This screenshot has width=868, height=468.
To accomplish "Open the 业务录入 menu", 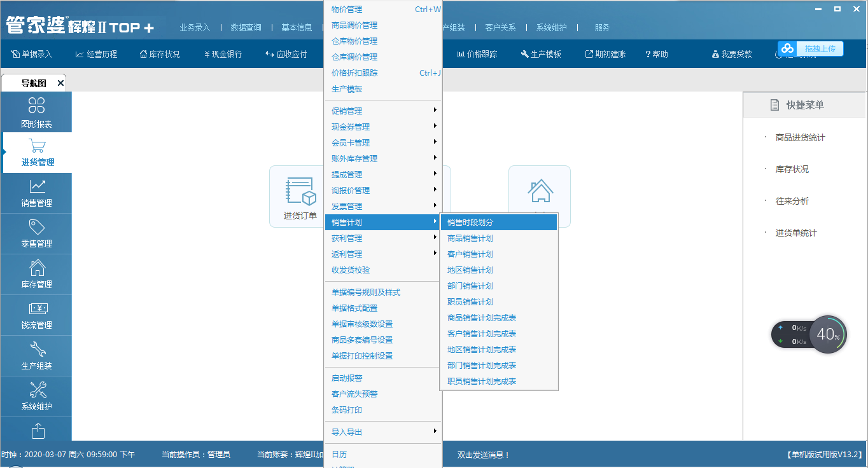I will (x=195, y=27).
